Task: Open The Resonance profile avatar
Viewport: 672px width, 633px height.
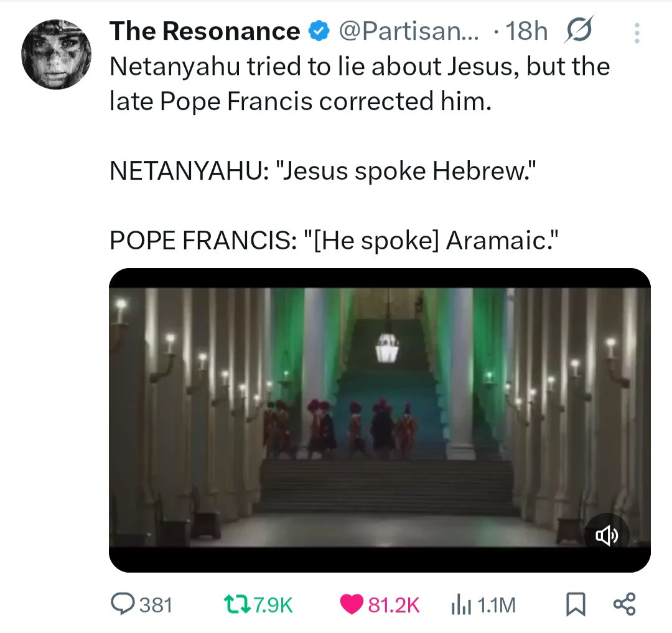Action: click(56, 54)
